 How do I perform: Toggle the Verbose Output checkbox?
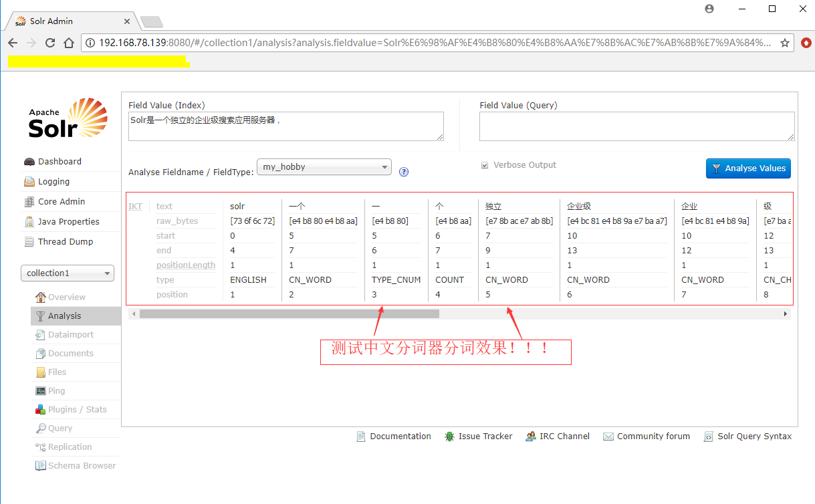[485, 165]
